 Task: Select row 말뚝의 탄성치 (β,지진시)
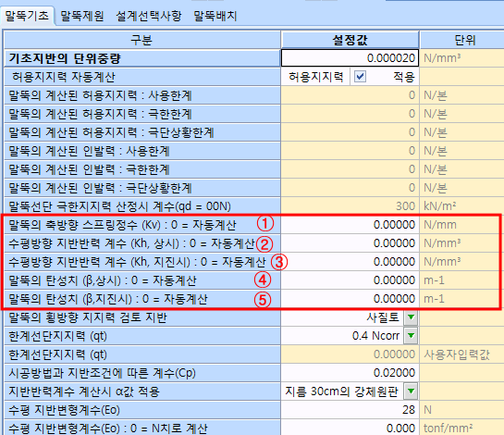141,299
